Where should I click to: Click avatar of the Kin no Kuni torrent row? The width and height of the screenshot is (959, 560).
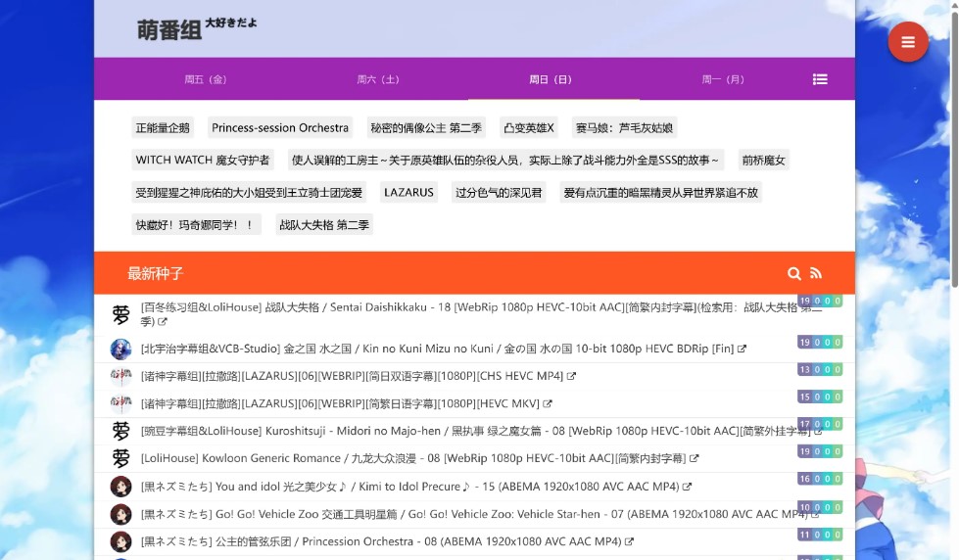120,349
